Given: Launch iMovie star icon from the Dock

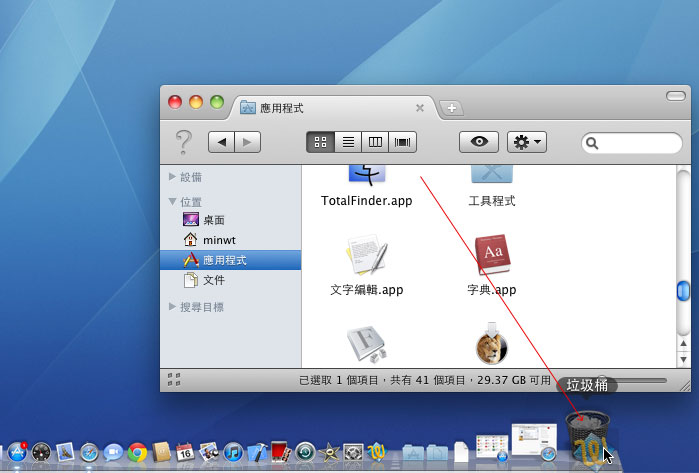Looking at the screenshot, I should (329, 452).
